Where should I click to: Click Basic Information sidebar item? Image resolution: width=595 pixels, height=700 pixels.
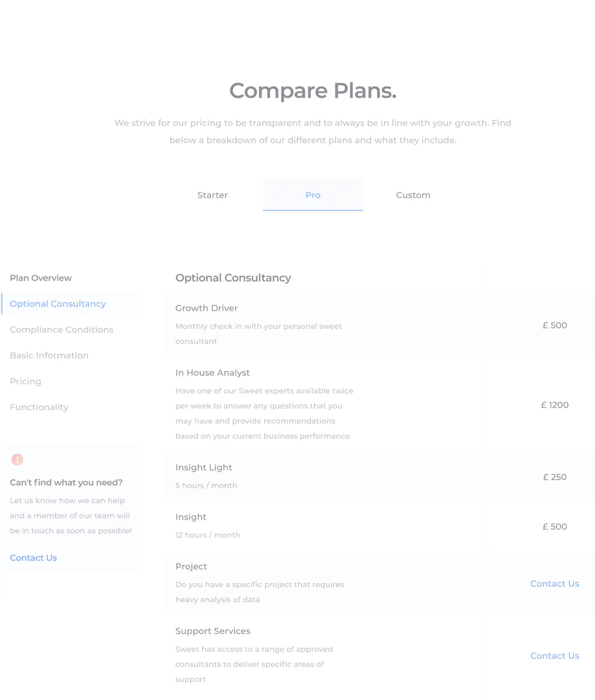tap(49, 355)
